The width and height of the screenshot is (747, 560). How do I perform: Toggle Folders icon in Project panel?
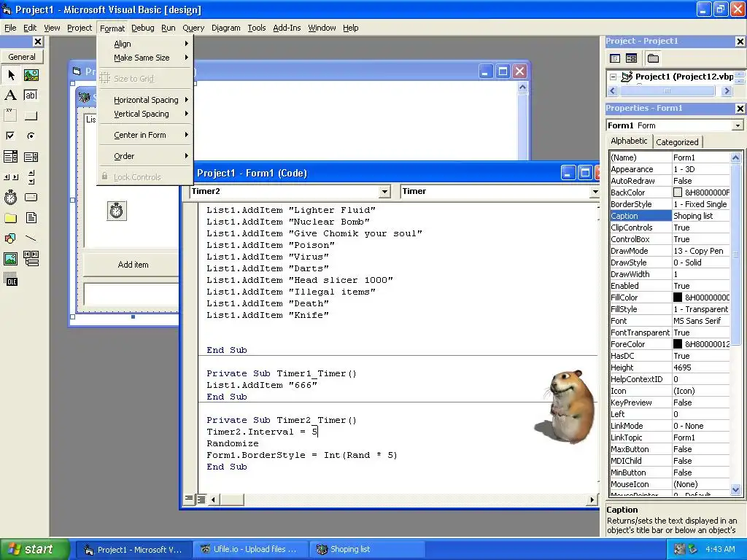click(653, 58)
